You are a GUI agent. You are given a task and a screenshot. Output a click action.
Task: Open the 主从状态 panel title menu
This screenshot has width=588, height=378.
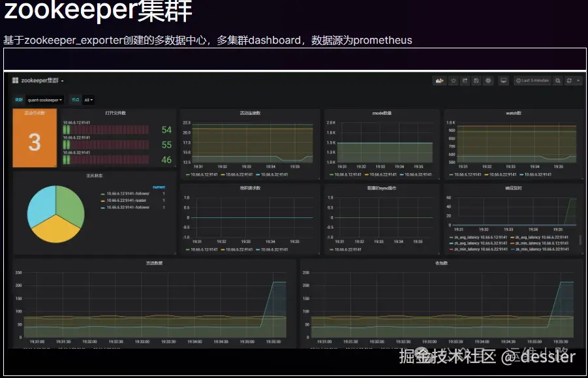94,176
